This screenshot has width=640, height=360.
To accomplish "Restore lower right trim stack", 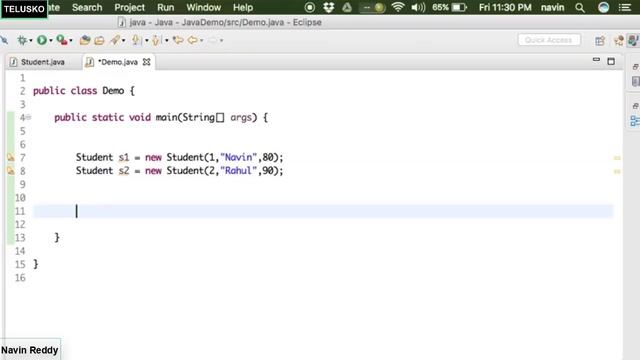I will (x=636, y=106).
